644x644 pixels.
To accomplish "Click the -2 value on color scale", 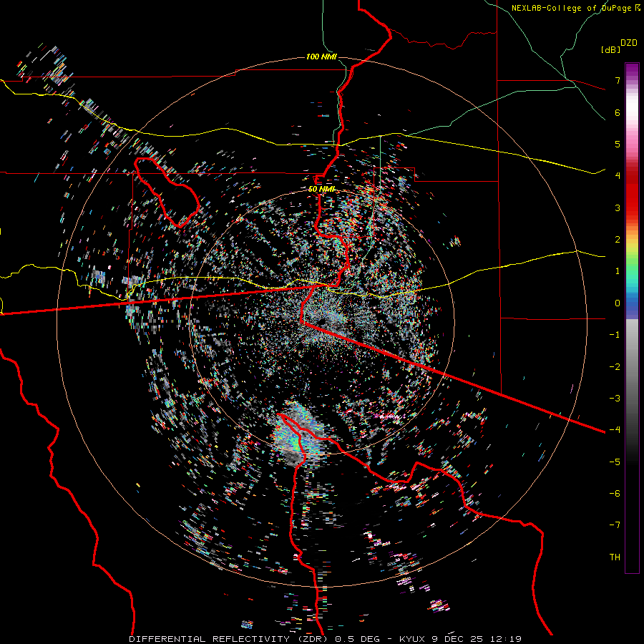I will click(615, 366).
